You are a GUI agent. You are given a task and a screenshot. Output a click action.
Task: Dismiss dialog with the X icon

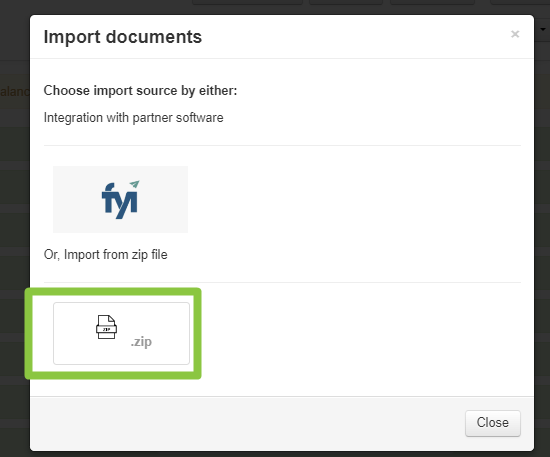point(515,34)
